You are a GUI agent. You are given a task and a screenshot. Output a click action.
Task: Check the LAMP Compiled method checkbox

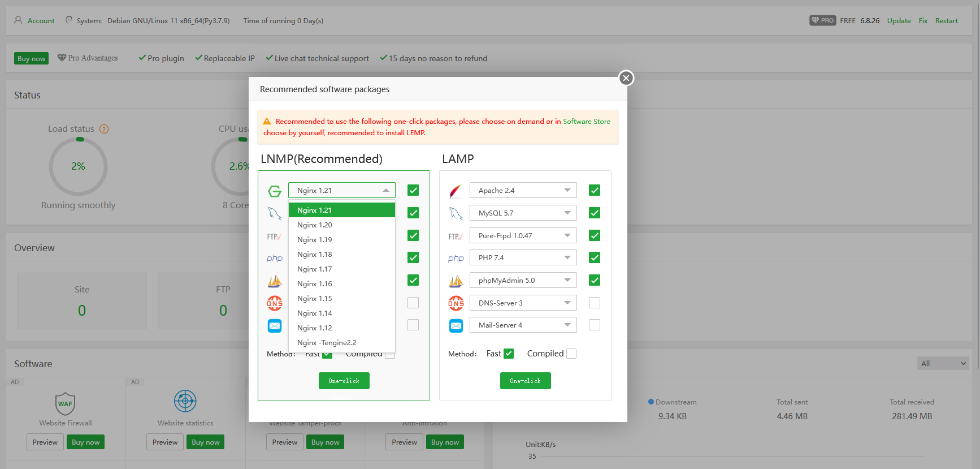pos(571,354)
